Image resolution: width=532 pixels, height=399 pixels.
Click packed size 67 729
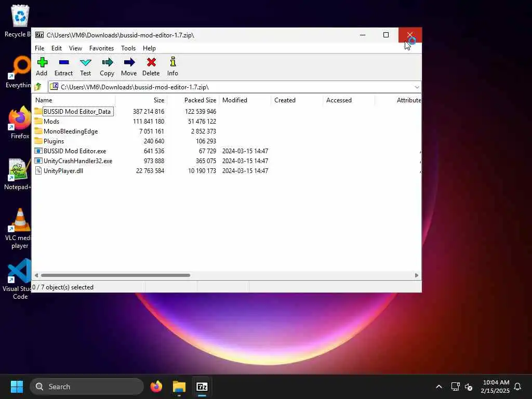point(207,151)
